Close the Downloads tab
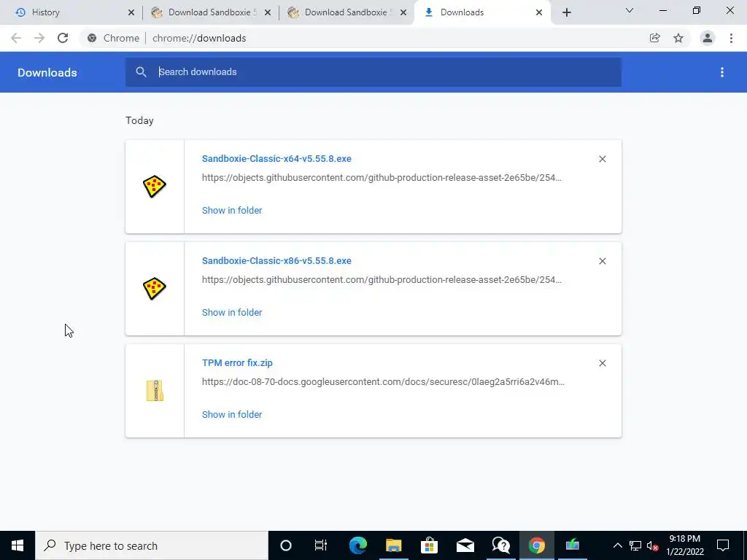Screen dimensions: 747x560 tap(539, 13)
